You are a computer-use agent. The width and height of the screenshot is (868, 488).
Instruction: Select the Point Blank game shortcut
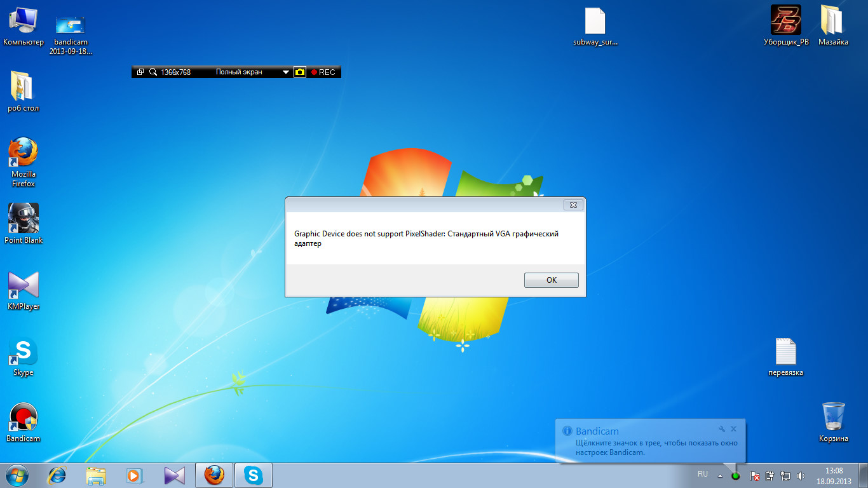point(24,224)
